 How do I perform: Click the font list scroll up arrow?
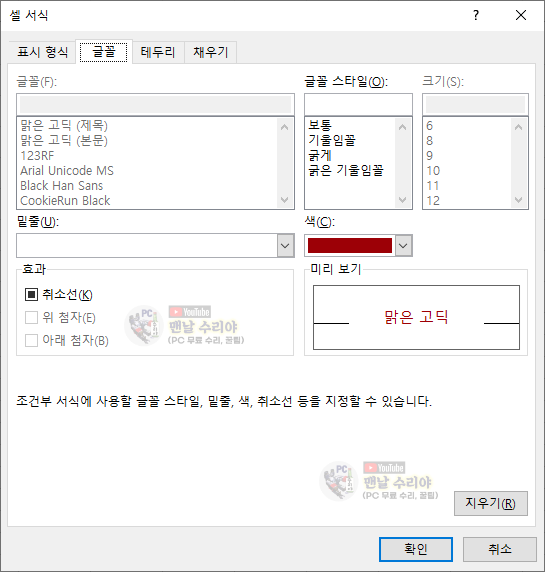(x=285, y=127)
